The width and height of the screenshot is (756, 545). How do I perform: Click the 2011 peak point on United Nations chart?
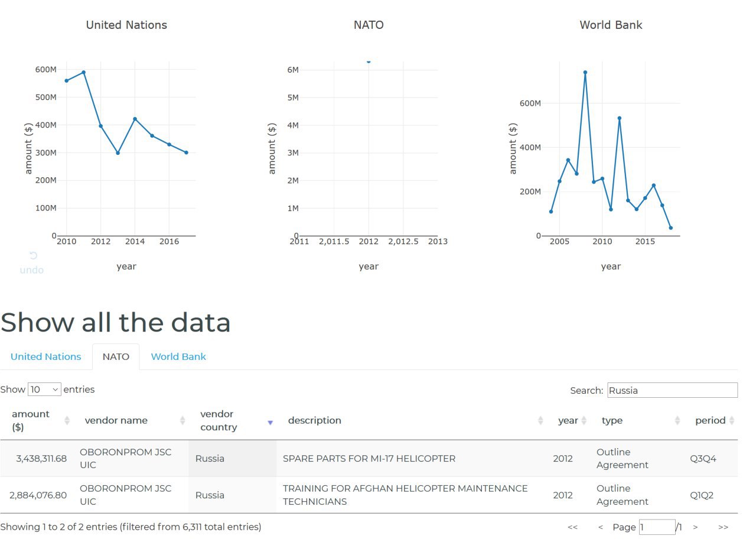coord(84,72)
